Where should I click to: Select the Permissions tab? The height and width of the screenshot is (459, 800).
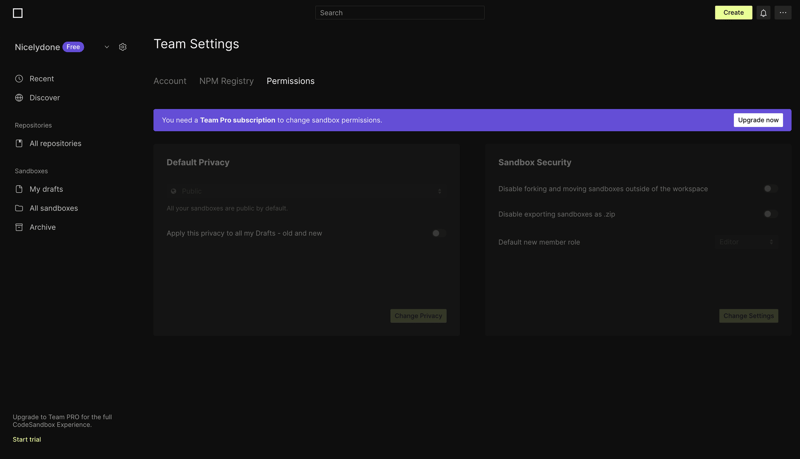pos(290,81)
